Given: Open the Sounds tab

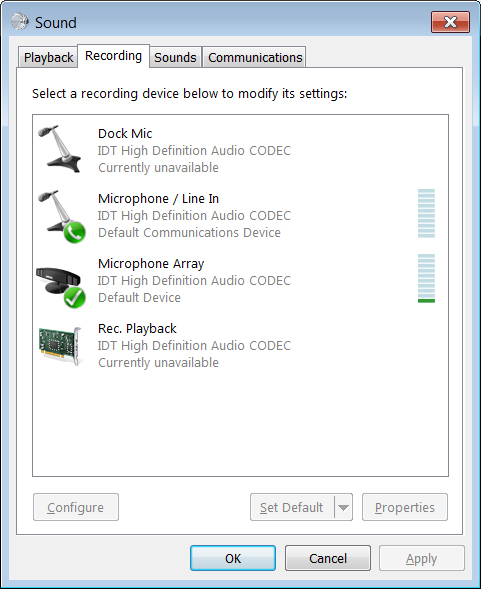Looking at the screenshot, I should pos(175,57).
